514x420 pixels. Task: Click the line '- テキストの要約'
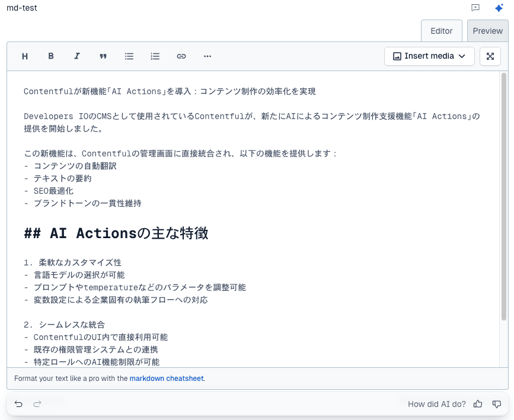pyautogui.click(x=58, y=178)
